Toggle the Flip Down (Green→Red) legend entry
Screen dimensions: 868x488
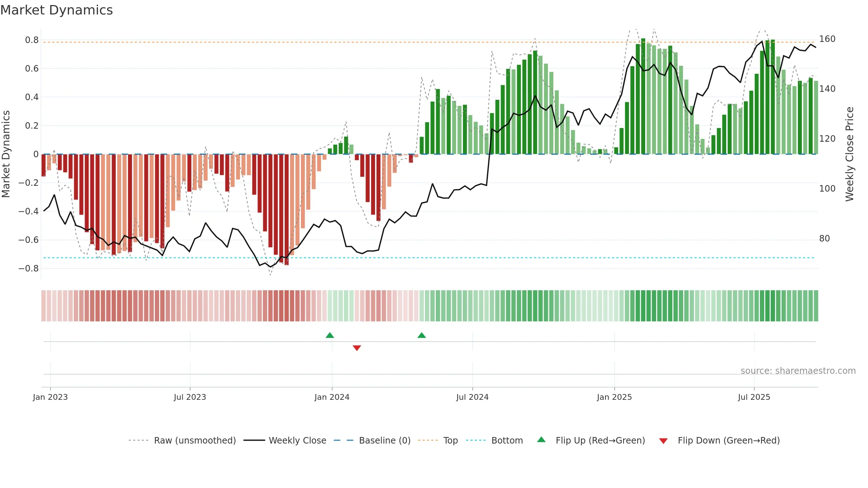click(x=719, y=440)
